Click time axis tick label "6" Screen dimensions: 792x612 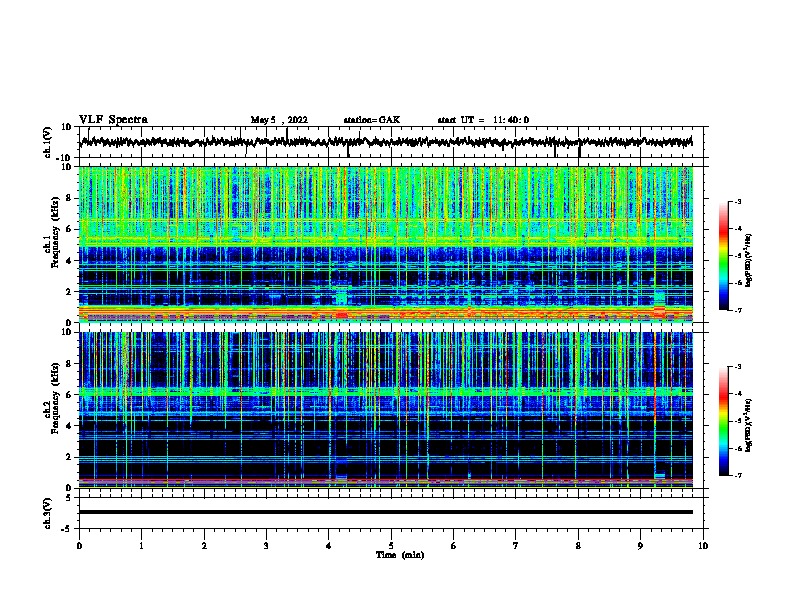click(454, 546)
